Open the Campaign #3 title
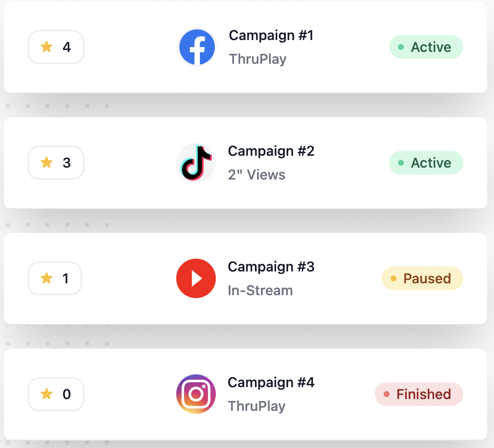The height and width of the screenshot is (448, 494). [x=271, y=267]
